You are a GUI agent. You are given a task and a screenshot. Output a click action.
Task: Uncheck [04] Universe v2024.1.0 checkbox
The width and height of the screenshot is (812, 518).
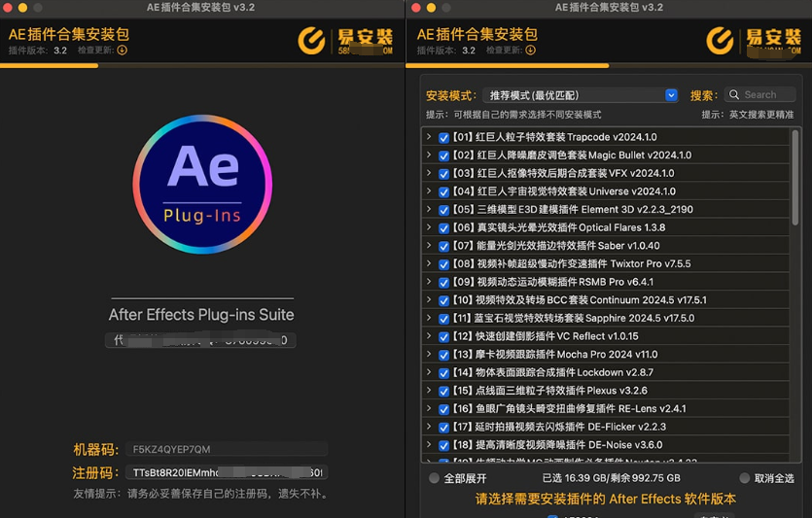click(x=443, y=192)
